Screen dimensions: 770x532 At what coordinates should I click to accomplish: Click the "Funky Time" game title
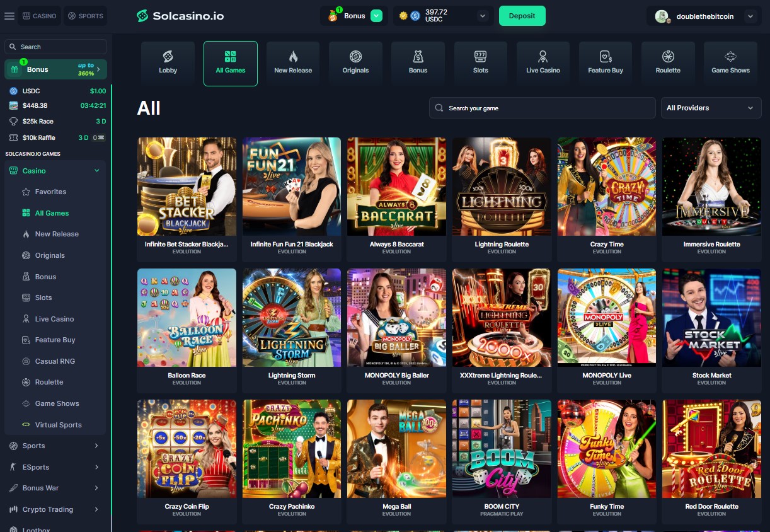tap(607, 506)
